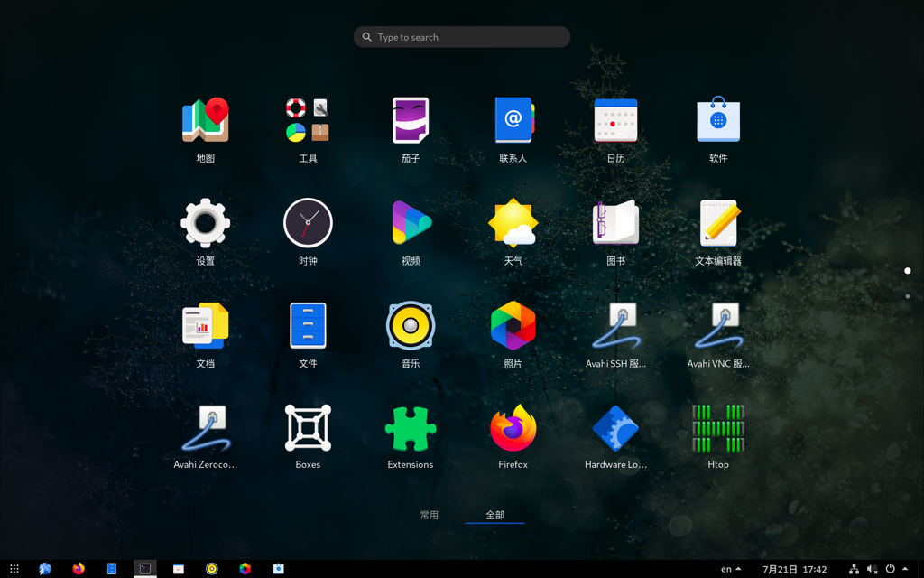Open the system menu arrow beside power icon

pyautogui.click(x=905, y=569)
